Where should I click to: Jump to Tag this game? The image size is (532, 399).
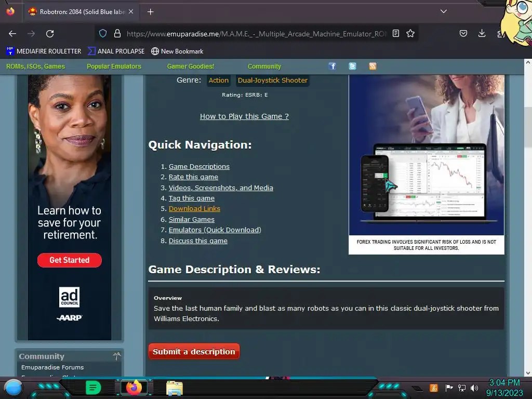click(192, 198)
